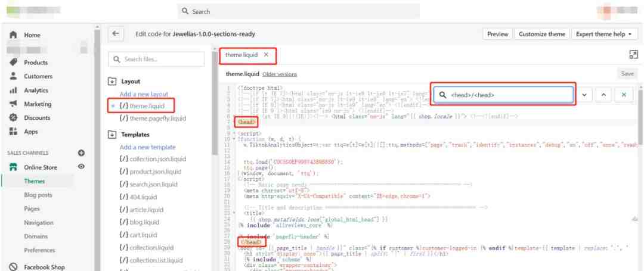The width and height of the screenshot is (644, 271).
Task: Fold code at line 23 title tag
Action: [x=234, y=213]
